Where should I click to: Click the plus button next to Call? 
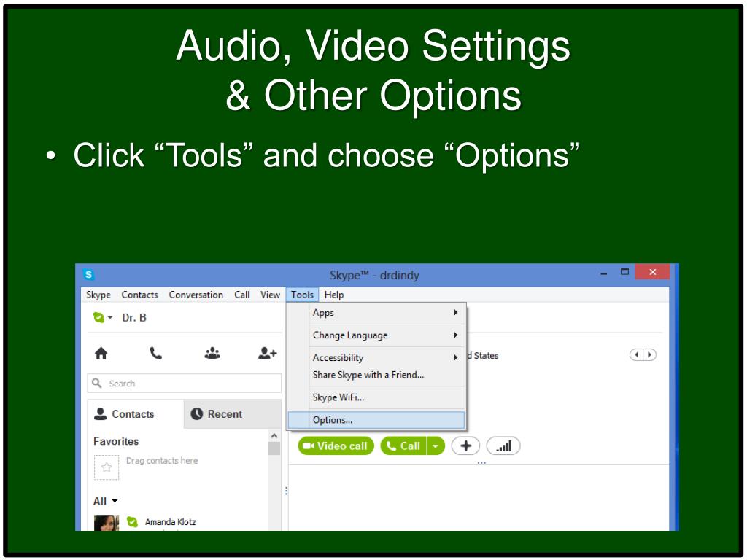click(465, 446)
